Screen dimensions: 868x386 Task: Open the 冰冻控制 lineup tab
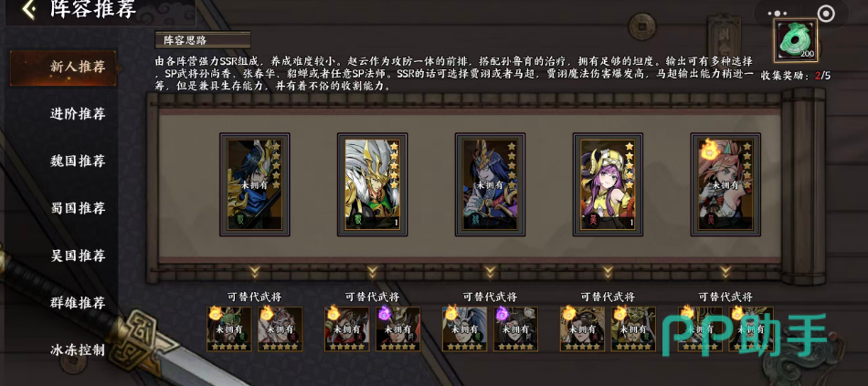[x=78, y=350]
